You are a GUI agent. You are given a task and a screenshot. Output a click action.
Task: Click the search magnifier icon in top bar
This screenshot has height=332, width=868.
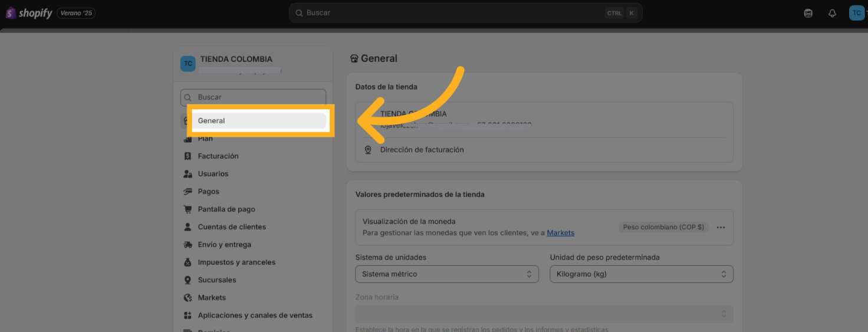point(299,13)
